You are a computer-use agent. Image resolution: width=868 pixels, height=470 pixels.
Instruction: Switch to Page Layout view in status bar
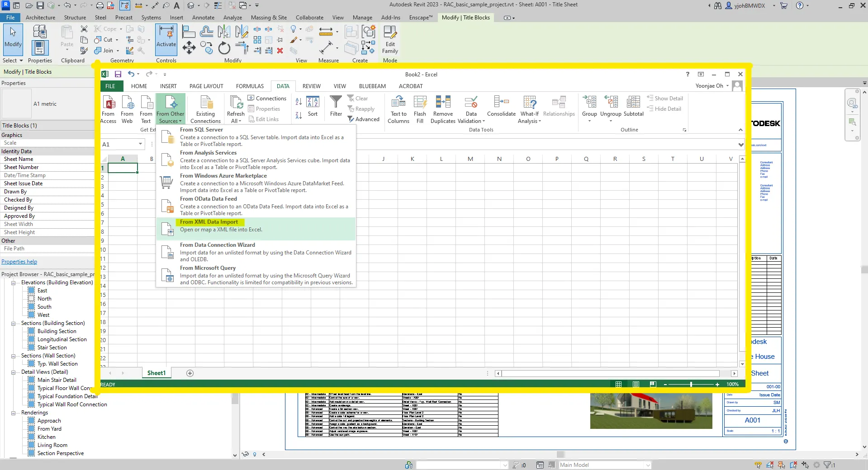pos(636,384)
